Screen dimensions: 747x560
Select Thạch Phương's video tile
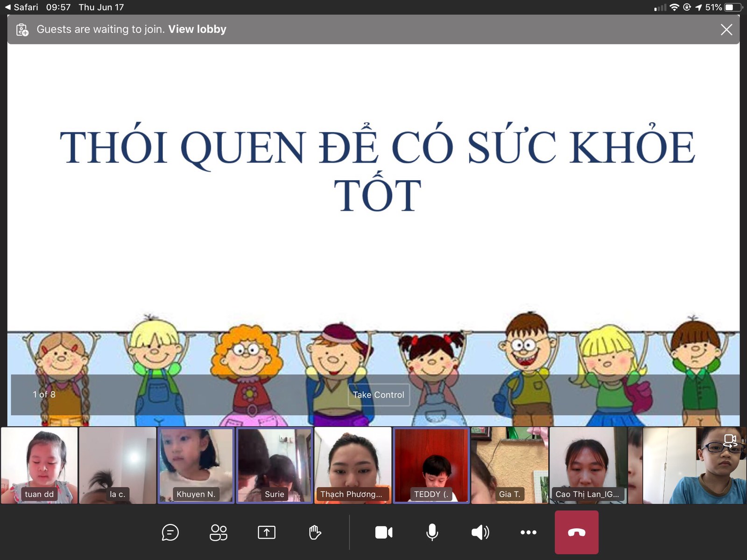(x=352, y=465)
